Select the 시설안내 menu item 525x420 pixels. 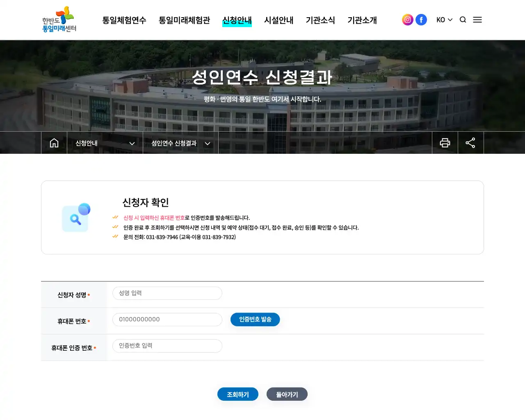point(279,20)
